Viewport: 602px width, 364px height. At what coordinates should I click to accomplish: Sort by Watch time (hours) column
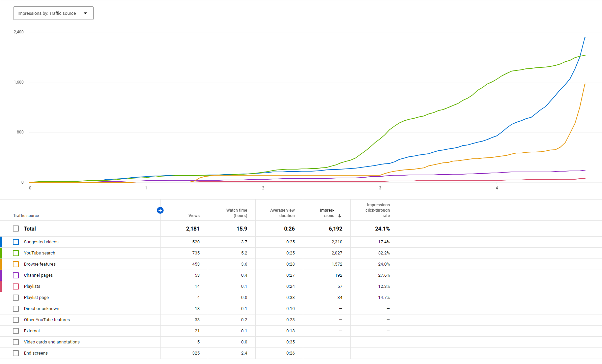click(237, 213)
